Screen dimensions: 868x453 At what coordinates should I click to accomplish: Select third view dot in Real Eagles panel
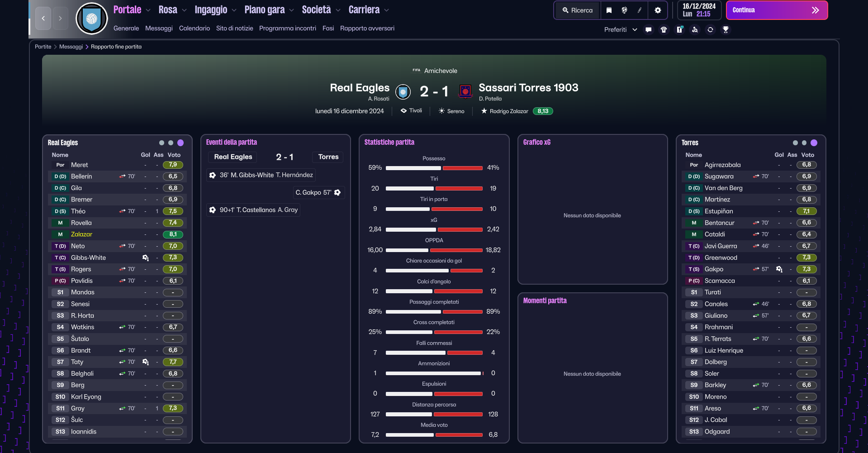pos(180,143)
